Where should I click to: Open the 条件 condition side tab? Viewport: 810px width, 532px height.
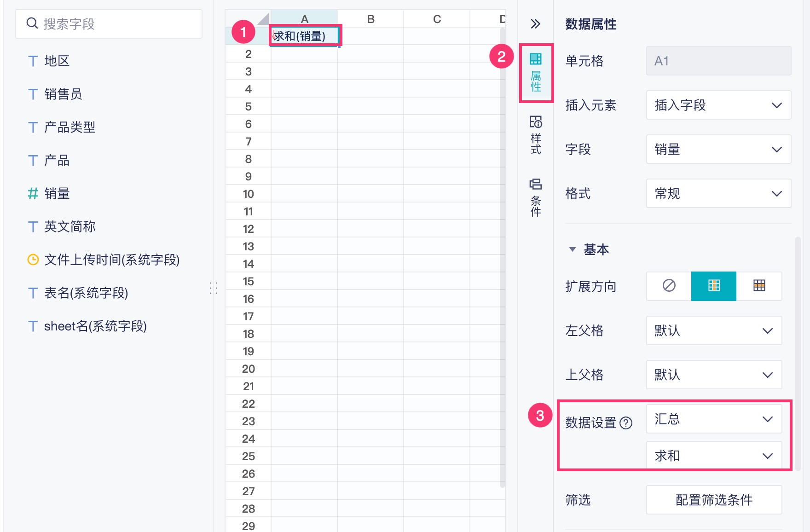click(536, 197)
